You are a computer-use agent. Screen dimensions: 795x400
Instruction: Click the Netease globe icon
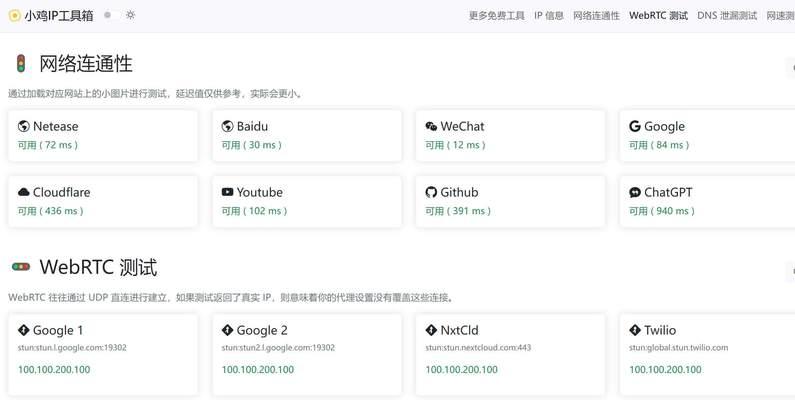pos(23,126)
